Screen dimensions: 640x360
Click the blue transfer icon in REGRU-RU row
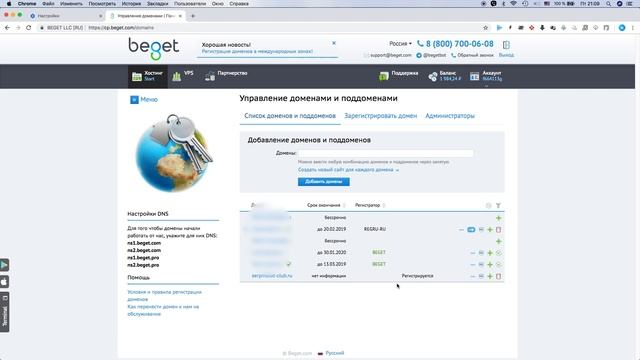coord(471,229)
